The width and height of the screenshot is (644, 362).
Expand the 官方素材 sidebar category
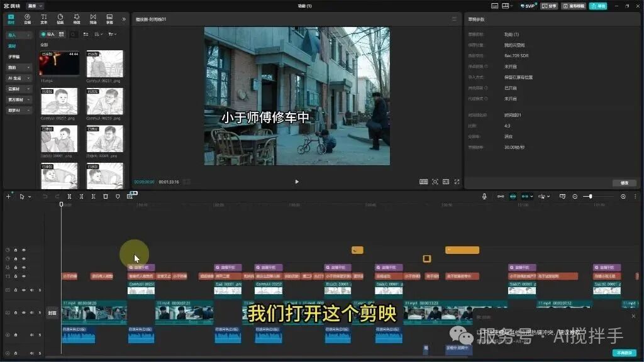click(18, 99)
